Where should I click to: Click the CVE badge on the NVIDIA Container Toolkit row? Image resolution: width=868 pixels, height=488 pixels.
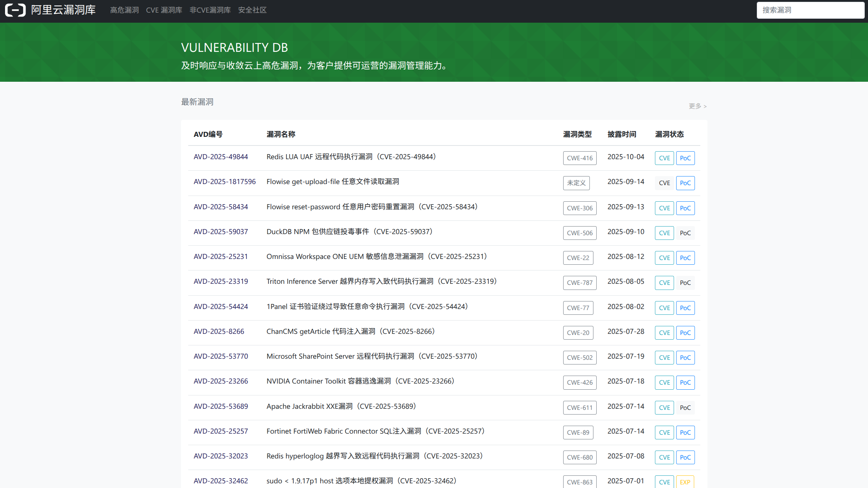[664, 382]
